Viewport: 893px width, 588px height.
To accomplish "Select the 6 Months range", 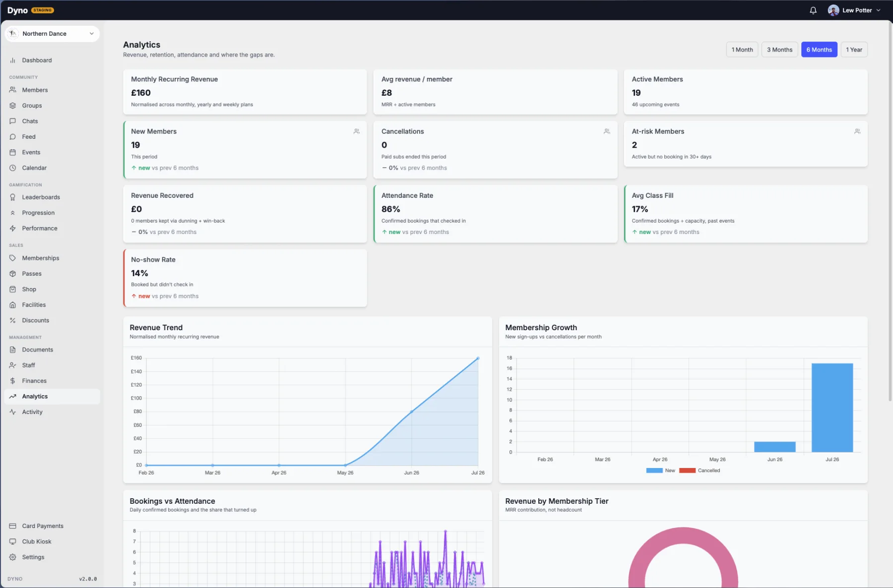I will pos(819,50).
